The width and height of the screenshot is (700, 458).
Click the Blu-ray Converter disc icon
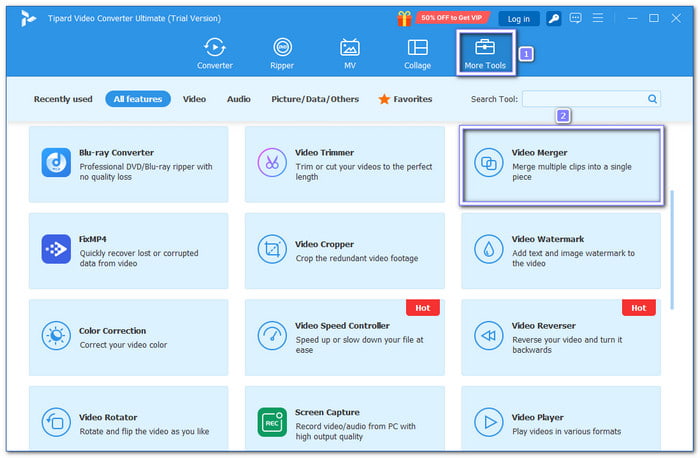pos(56,162)
